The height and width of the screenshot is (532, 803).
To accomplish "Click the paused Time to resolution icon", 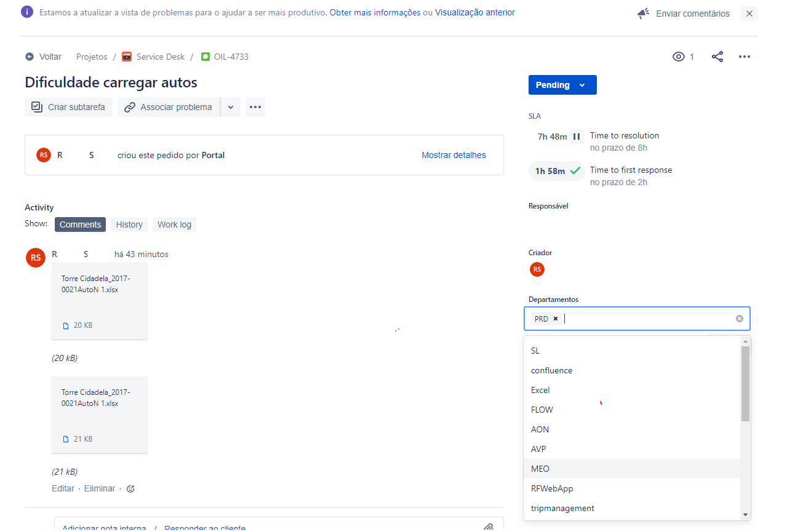I will tap(577, 137).
